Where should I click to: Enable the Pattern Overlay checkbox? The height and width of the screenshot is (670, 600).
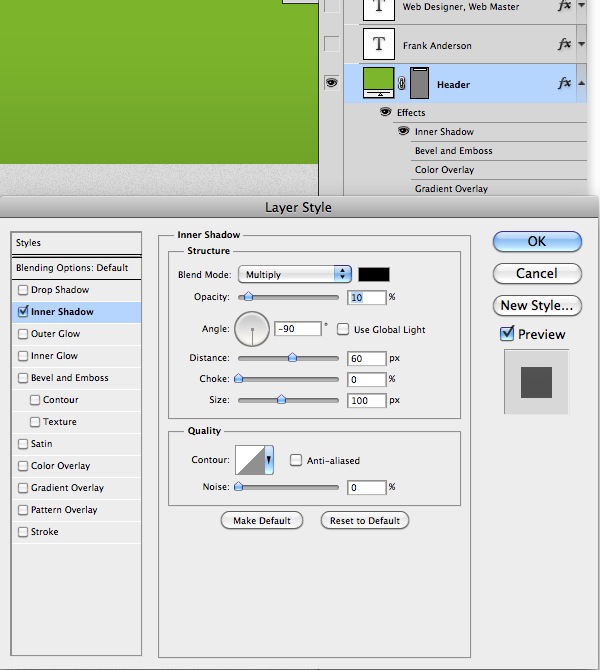click(x=23, y=510)
